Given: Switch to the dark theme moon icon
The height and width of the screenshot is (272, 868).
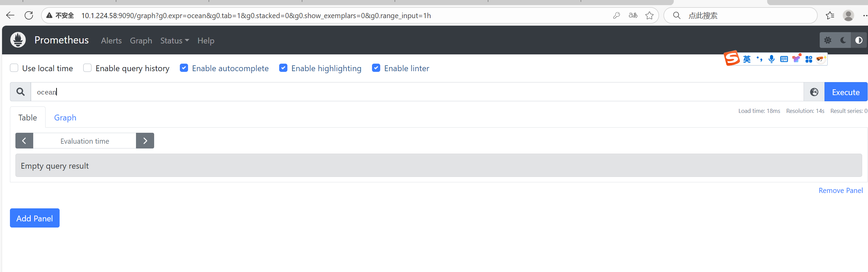Looking at the screenshot, I should click(x=843, y=40).
